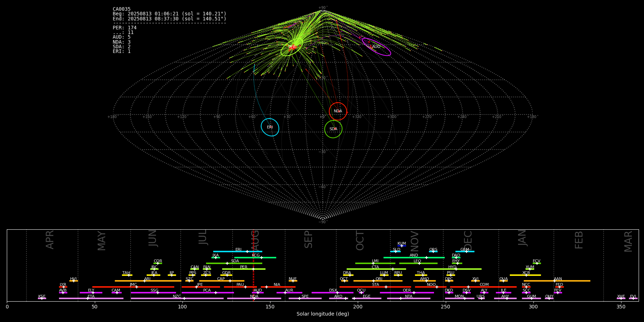Viewport: 644px width, 322px height.
Task: Click the ETA shower bar in timeline
Action: coord(91,298)
